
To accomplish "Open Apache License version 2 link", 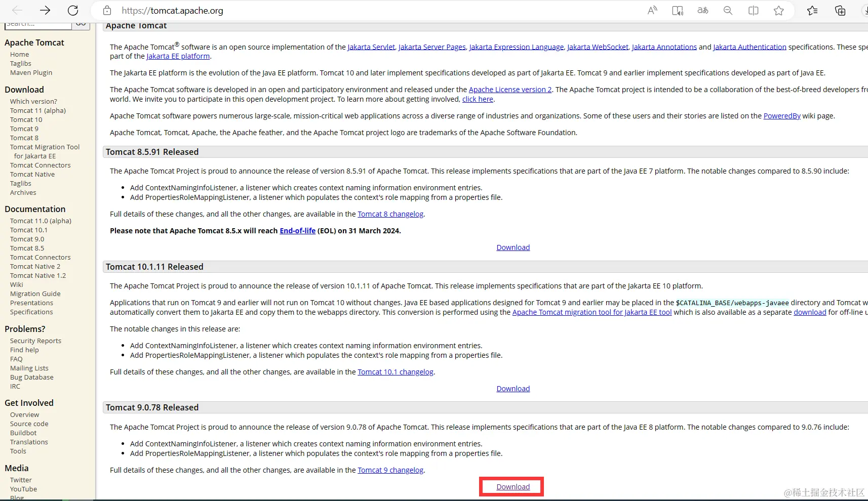I will (510, 90).
